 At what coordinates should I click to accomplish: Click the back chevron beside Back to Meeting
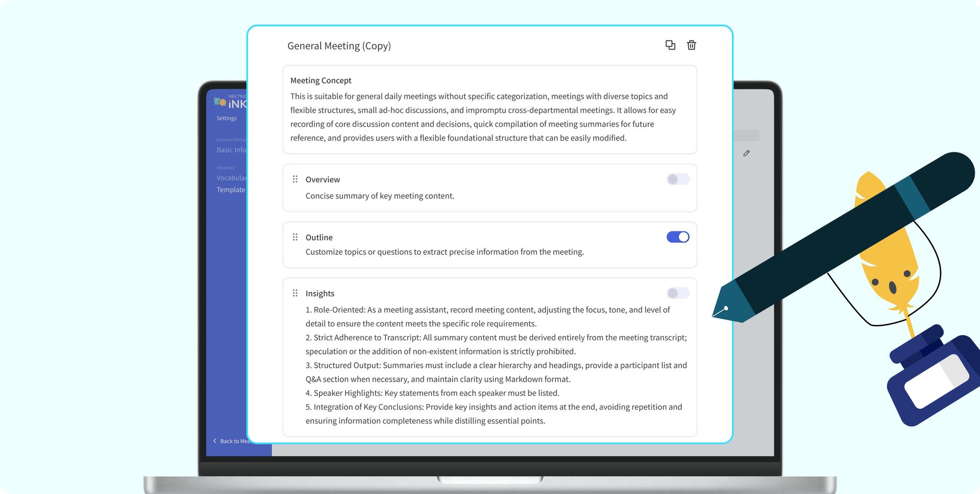tap(214, 440)
